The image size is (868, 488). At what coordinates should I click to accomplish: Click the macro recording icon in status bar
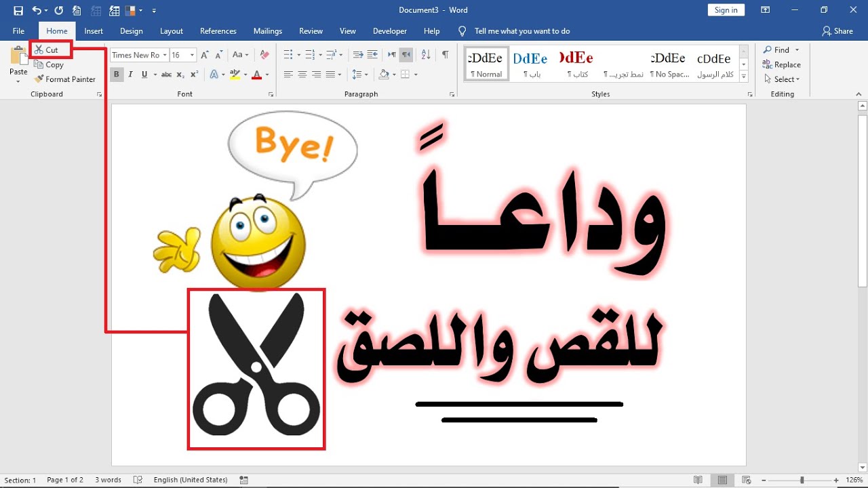pyautogui.click(x=243, y=480)
